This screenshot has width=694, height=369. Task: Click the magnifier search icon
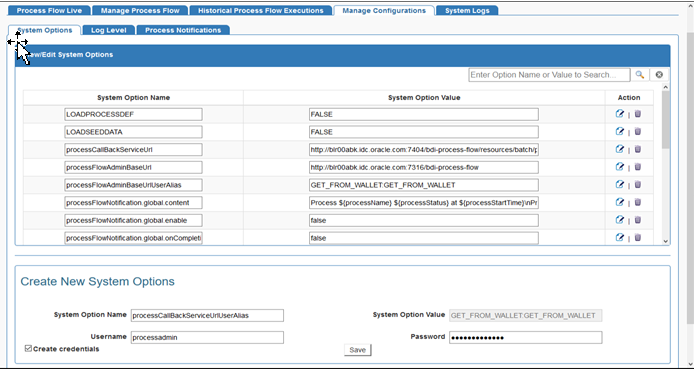click(x=640, y=75)
